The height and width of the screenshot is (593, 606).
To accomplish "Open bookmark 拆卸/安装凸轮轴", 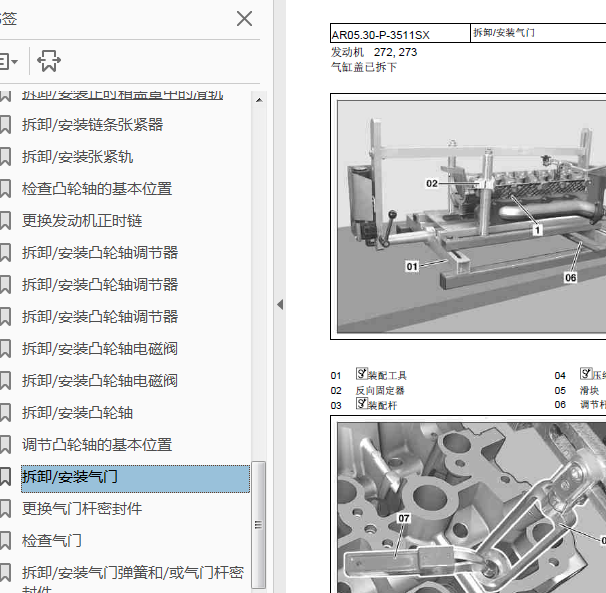I will 78,413.
